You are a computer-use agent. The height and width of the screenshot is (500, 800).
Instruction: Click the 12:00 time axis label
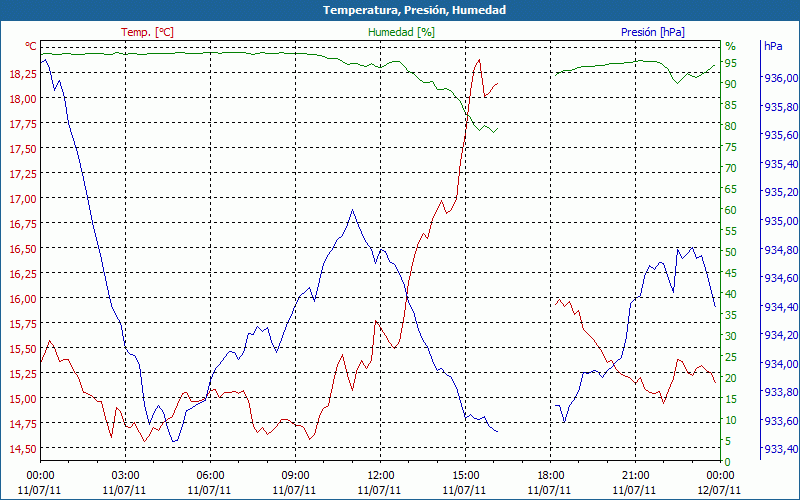click(x=380, y=476)
